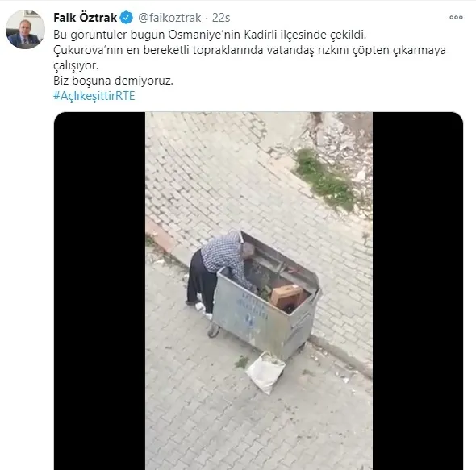Image resolution: width=476 pixels, height=470 pixels.
Task: Open the tweet via 22s timestamp
Action: click(221, 18)
